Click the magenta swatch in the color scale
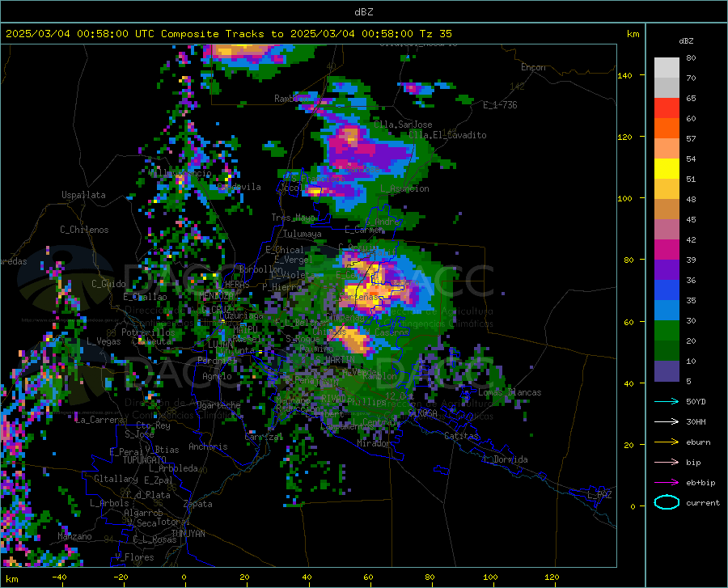This screenshot has height=588, width=728. coord(667,250)
